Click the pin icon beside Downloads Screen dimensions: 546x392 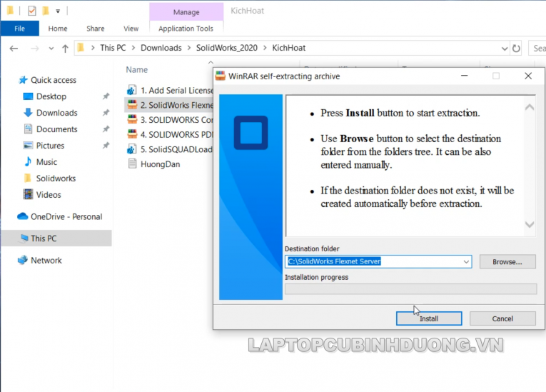point(106,113)
